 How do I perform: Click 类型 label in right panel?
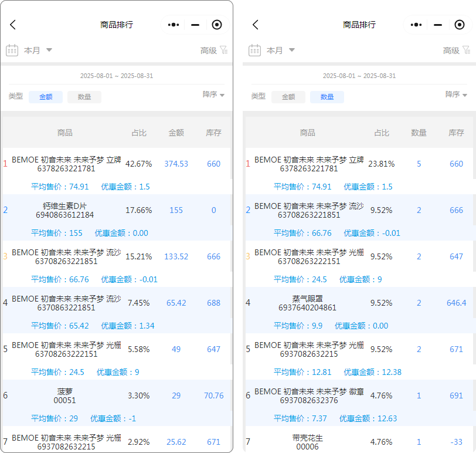coord(259,96)
